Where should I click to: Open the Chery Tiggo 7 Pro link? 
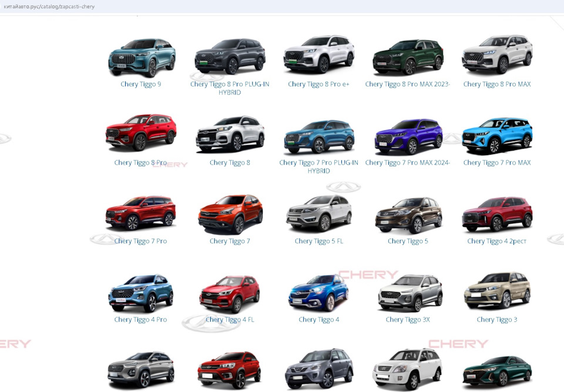140,241
